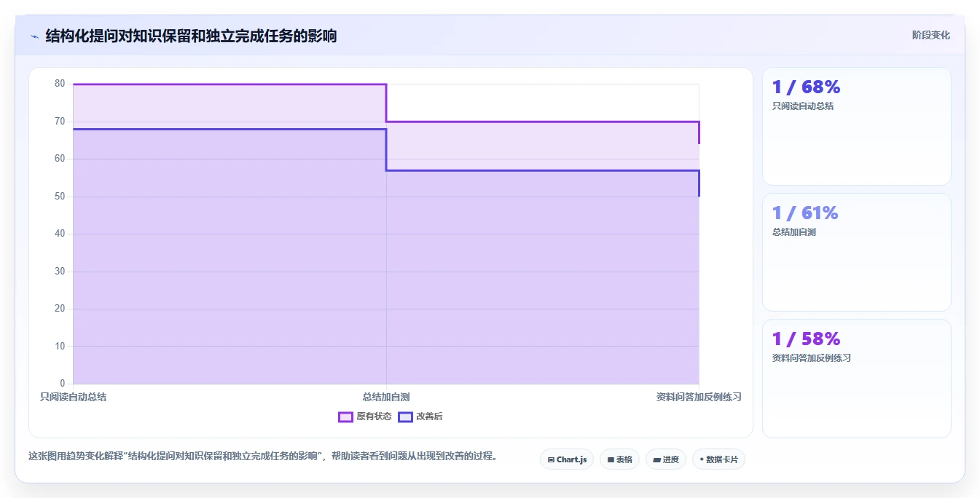Click the y-axis value 30
This screenshot has width=980, height=498.
[60, 272]
